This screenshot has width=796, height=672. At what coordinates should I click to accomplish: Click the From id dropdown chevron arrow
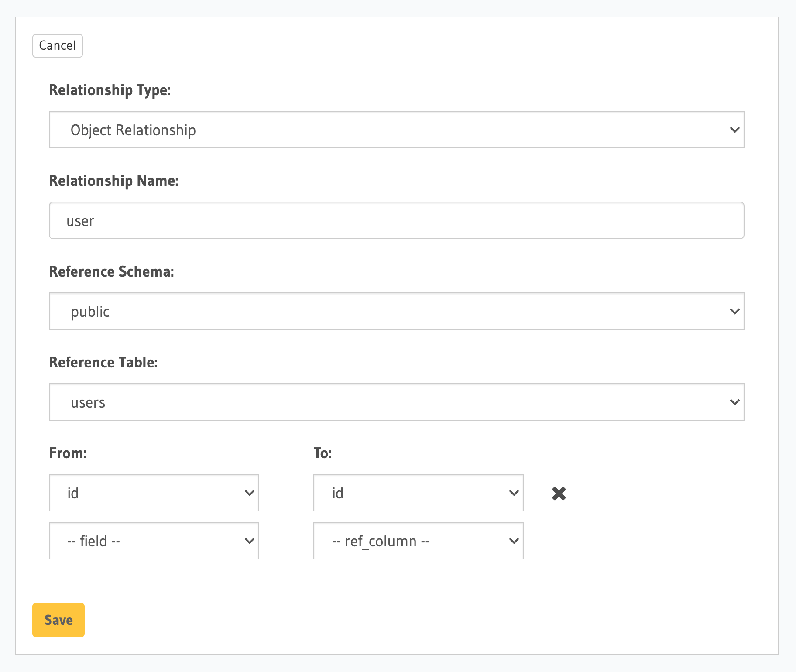coord(249,493)
